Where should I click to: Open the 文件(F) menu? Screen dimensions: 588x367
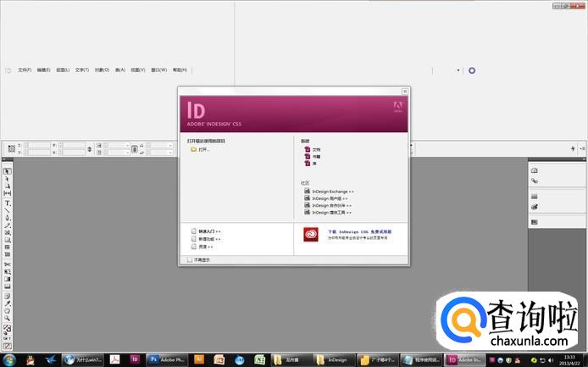pos(25,70)
